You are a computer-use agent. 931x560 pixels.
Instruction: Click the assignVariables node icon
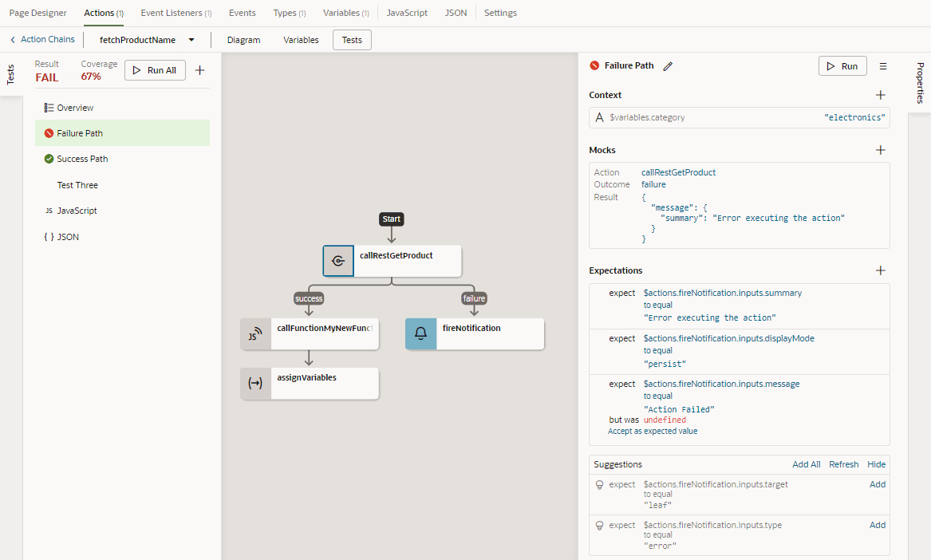[255, 383]
